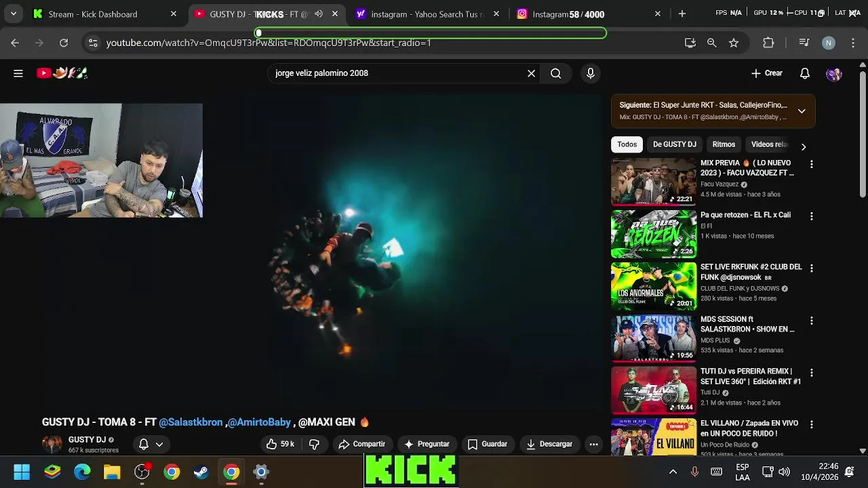This screenshot has width=868, height=488.
Task: Open Chrome profile N avatar
Action: click(828, 43)
